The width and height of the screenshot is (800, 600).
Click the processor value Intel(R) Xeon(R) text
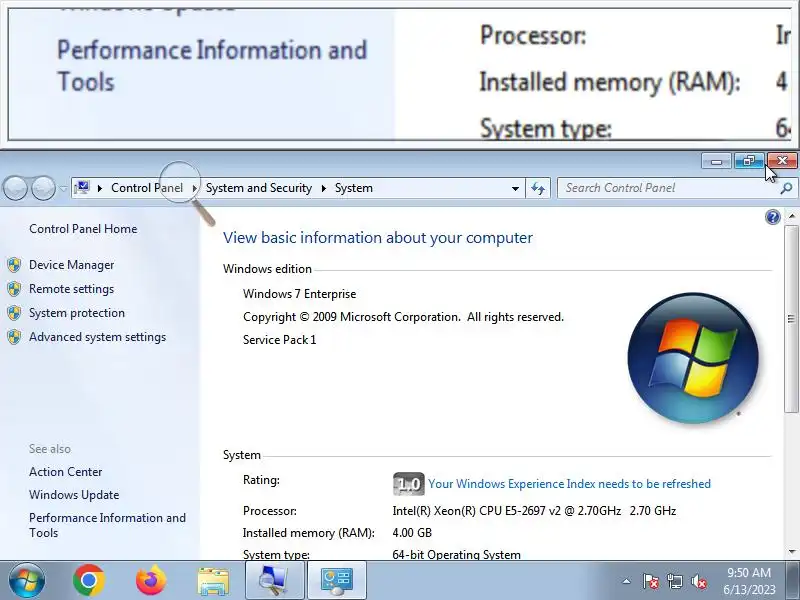[x=534, y=511]
